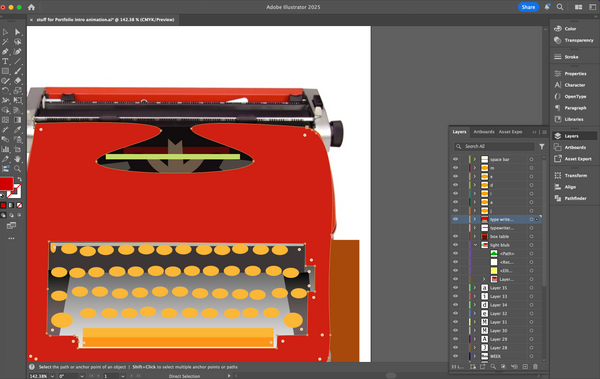Open the rotate view angle dropdown
This screenshot has width=600, height=379.
[x=82, y=376]
